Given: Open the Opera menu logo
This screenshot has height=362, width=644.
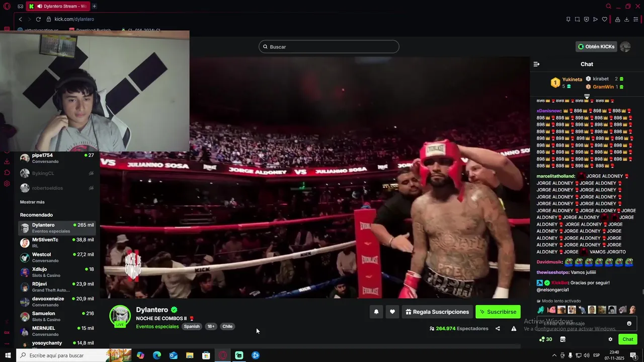Looking at the screenshot, I should point(7,7).
